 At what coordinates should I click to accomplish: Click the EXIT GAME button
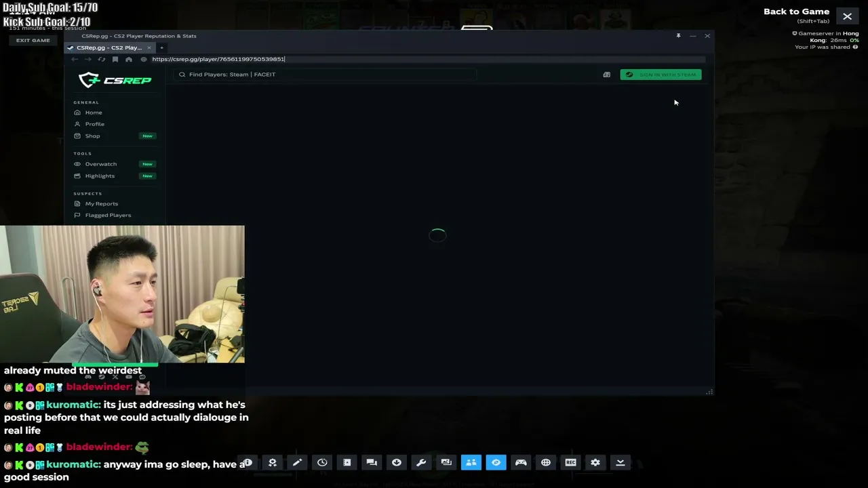(x=33, y=40)
